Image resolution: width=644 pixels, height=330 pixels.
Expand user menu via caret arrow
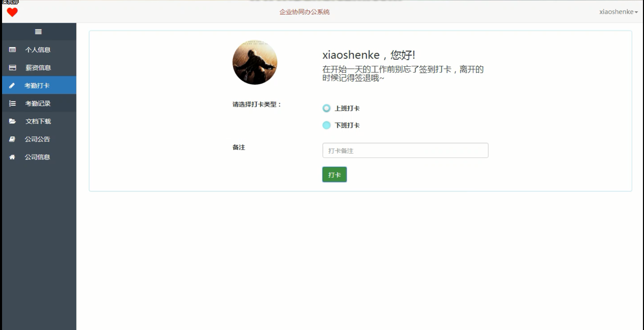636,12
